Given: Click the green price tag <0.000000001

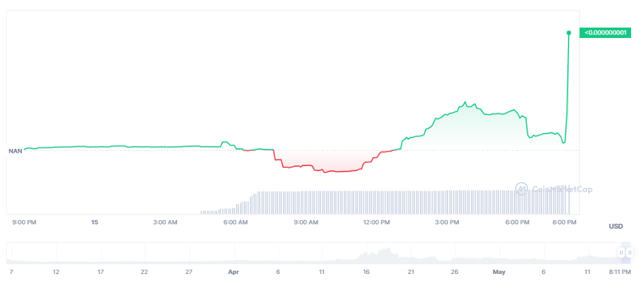Looking at the screenshot, I should click(605, 33).
